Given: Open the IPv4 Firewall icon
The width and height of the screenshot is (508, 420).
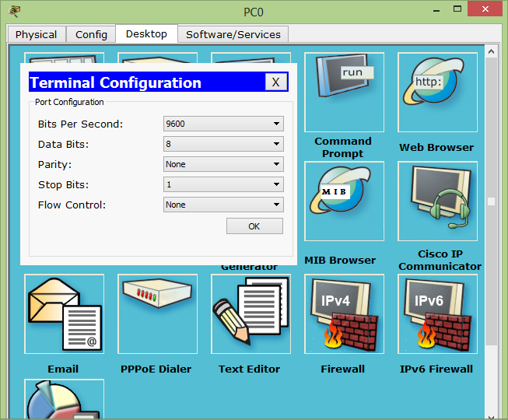Looking at the screenshot, I should point(344,313).
